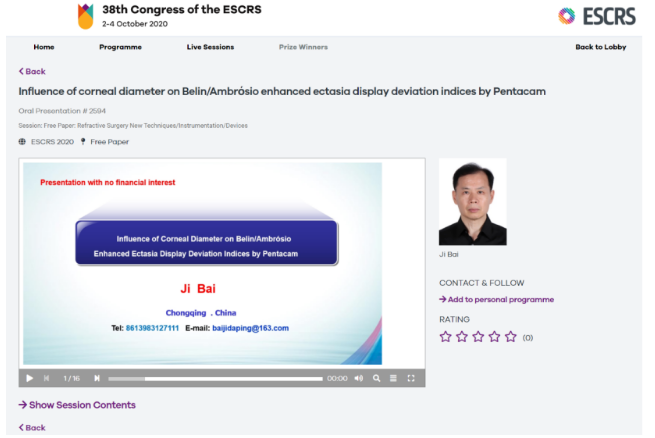655x438 pixels.
Task: Click the Ji Bai name under photo
Action: 449,254
